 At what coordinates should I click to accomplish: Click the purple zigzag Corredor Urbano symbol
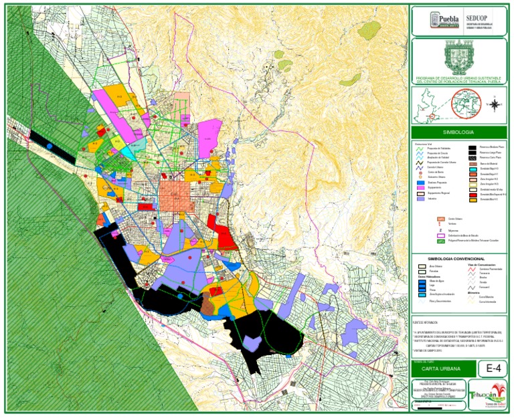(x=420, y=167)
